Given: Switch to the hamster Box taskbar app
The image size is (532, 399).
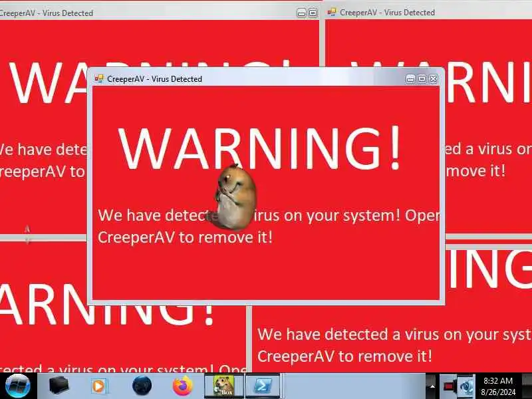Looking at the screenshot, I should (x=223, y=386).
